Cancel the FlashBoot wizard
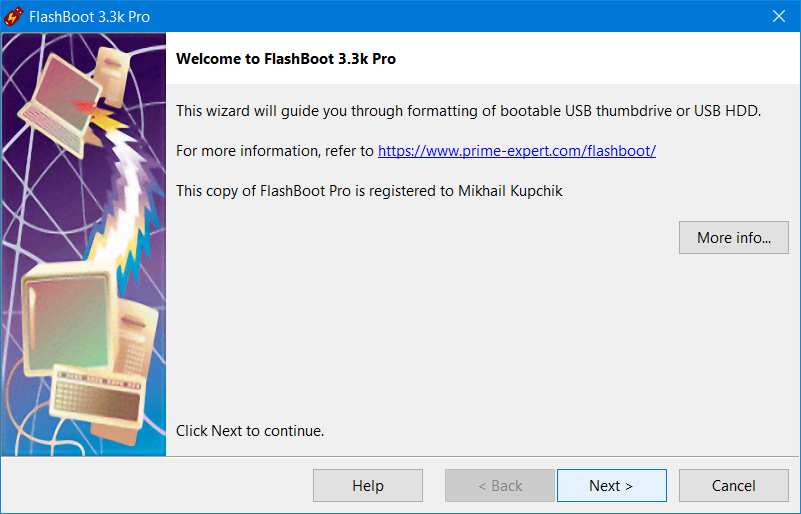This screenshot has height=514, width=801. 734,485
